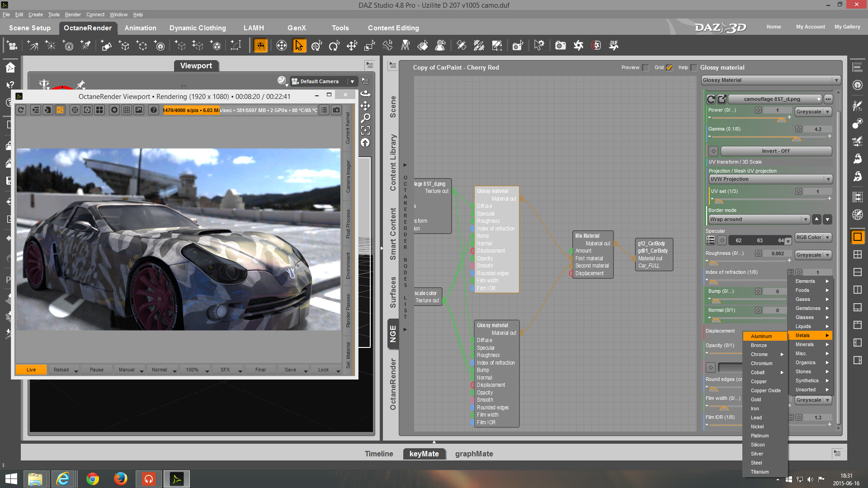Open the Default Camera dropdown

352,81
